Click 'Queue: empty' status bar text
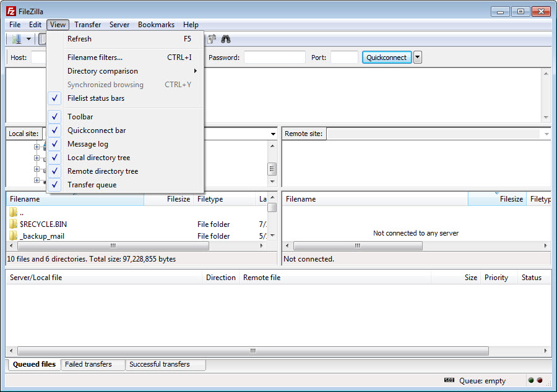557x392 pixels. tap(482, 381)
